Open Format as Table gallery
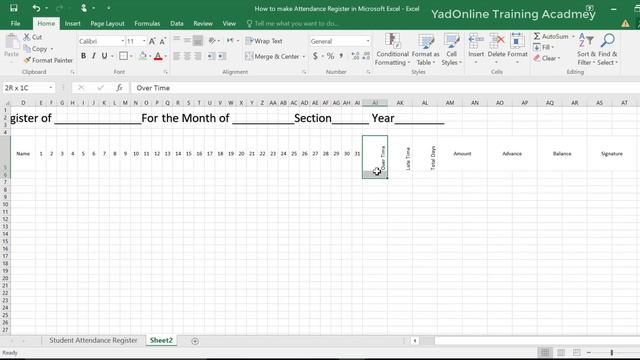This screenshot has width=640, height=360. [x=426, y=49]
